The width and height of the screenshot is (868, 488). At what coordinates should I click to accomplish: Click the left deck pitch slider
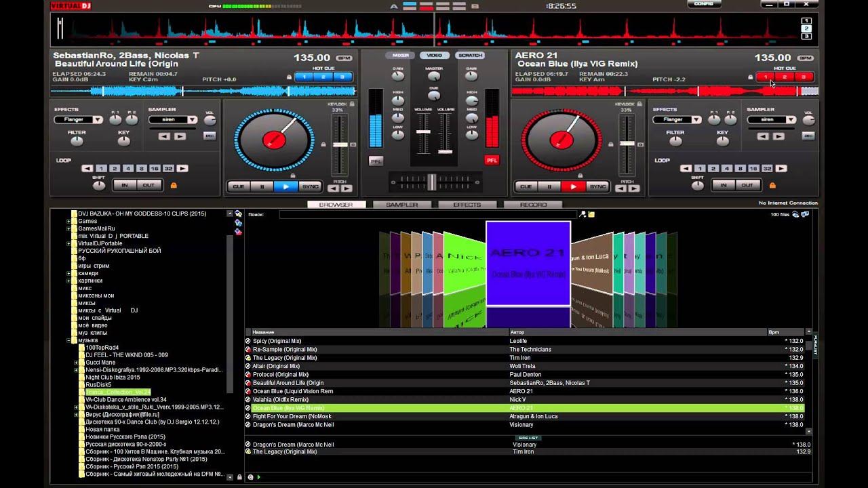point(340,144)
